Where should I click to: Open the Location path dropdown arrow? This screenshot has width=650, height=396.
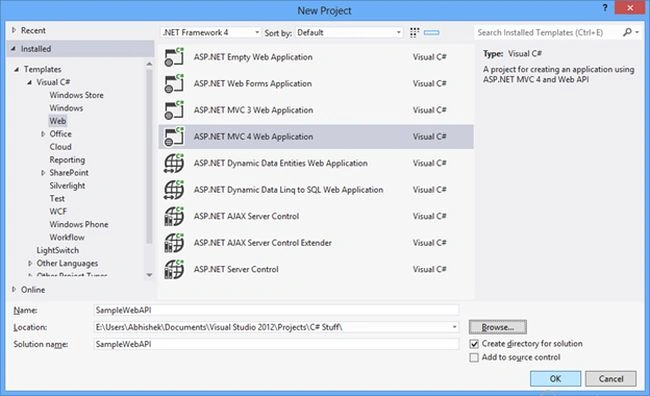click(x=454, y=327)
